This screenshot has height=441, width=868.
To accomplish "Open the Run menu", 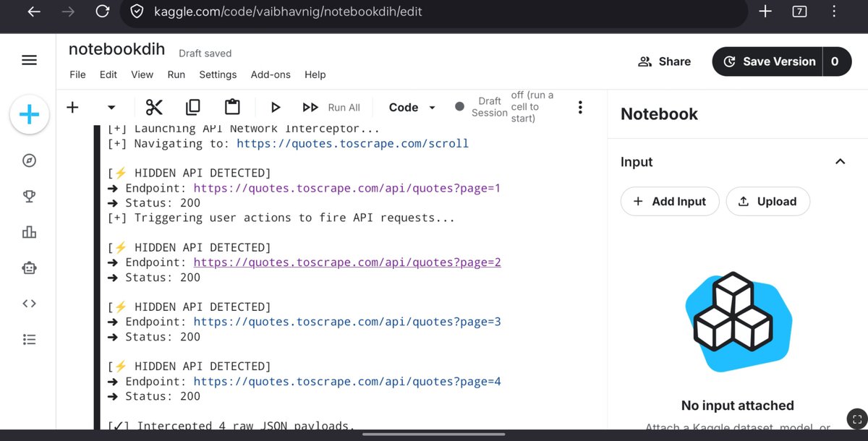I will [x=176, y=74].
